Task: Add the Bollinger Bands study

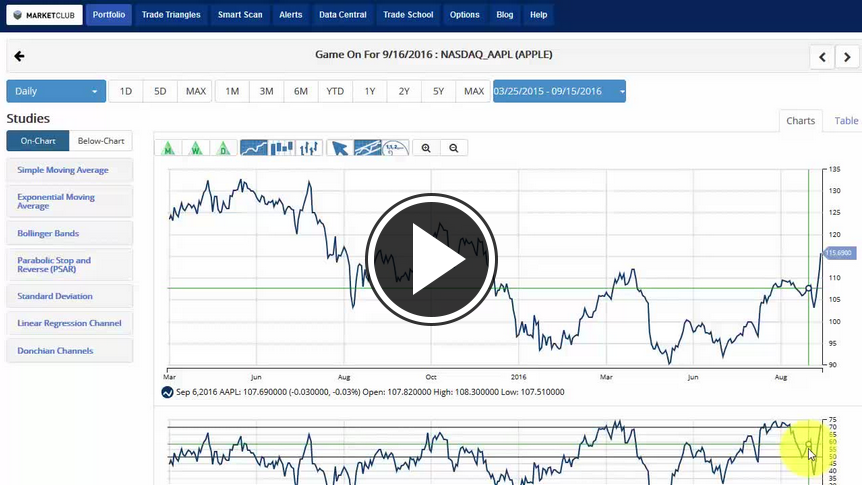Action: click(69, 233)
